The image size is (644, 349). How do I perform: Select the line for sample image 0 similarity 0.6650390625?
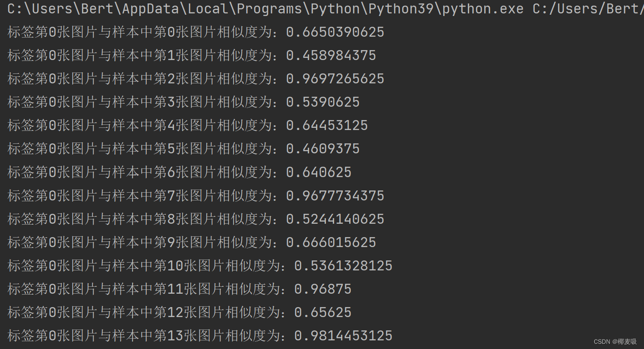click(196, 32)
